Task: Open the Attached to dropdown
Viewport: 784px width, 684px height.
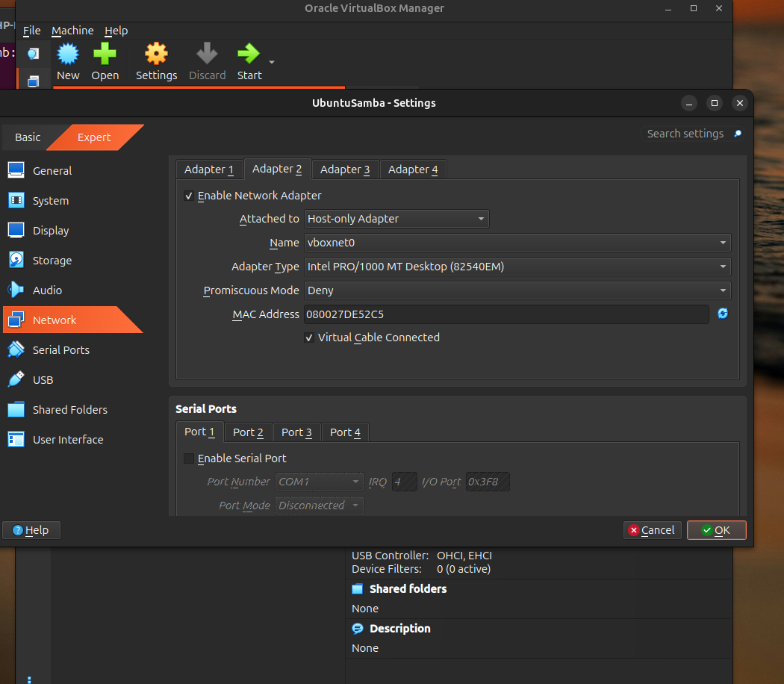Action: [x=396, y=219]
